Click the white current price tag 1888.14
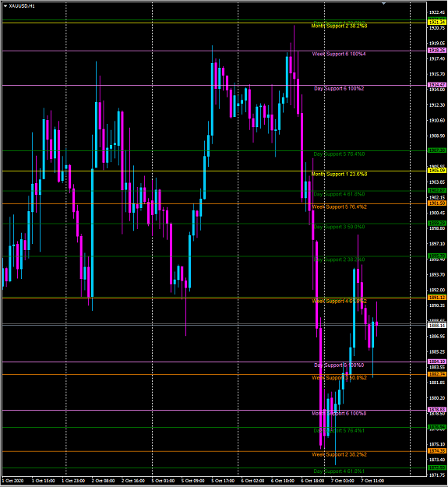 pyautogui.click(x=437, y=326)
